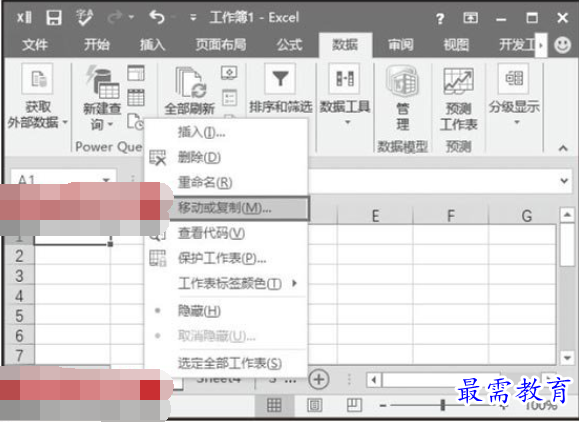Click the Show Queries small icon

(x=136, y=73)
